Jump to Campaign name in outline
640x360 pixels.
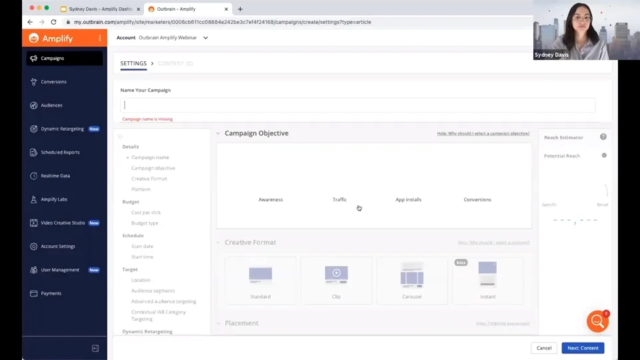point(150,158)
